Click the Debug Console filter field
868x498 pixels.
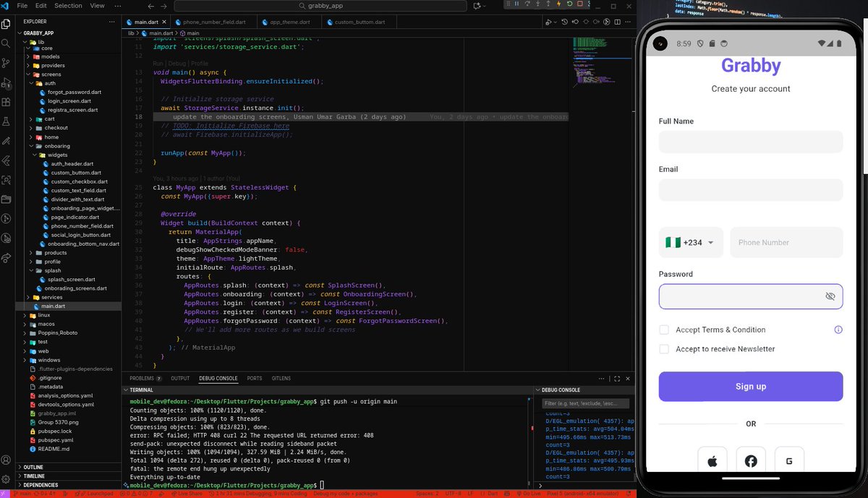pos(585,403)
